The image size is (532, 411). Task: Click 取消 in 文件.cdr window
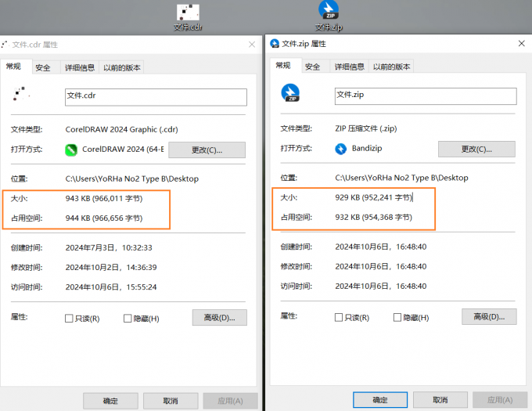point(171,401)
